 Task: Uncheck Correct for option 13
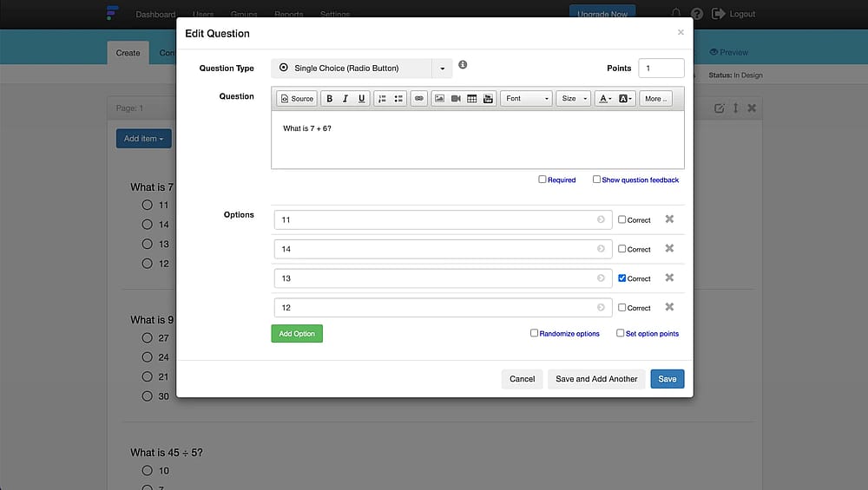point(622,278)
